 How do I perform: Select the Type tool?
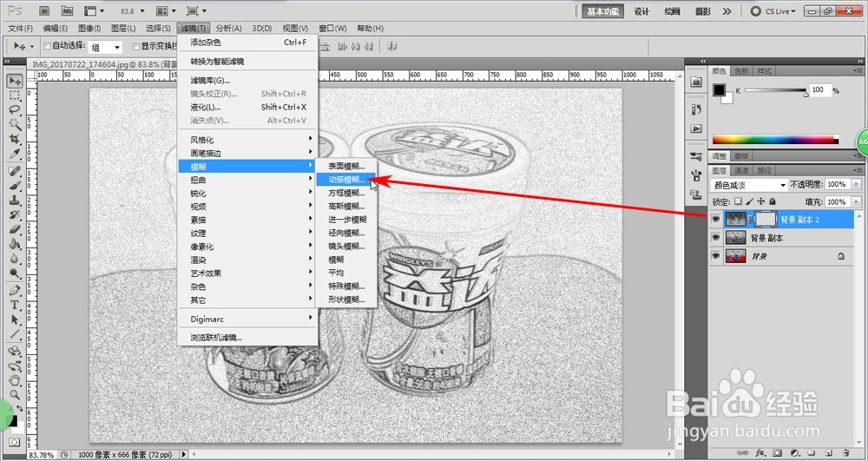pos(15,305)
